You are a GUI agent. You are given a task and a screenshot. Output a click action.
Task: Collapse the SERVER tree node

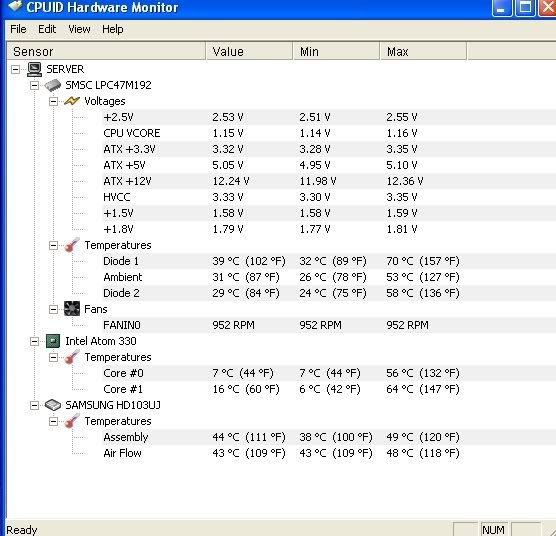15,69
